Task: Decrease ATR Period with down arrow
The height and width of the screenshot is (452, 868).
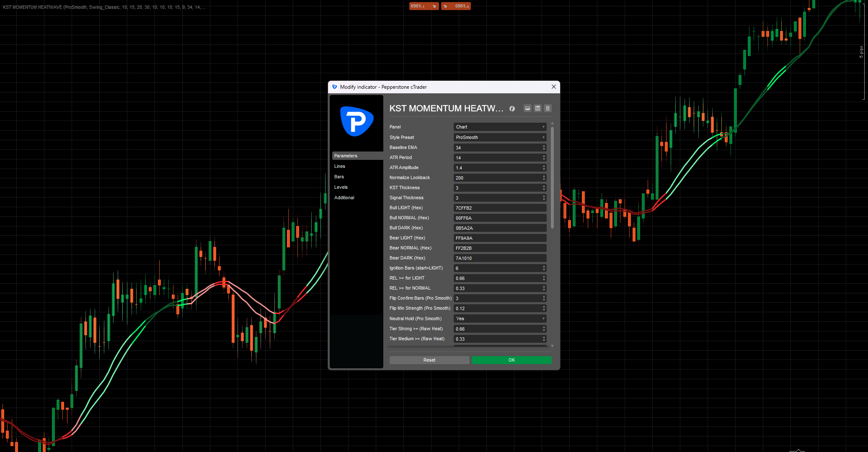Action: [x=544, y=159]
